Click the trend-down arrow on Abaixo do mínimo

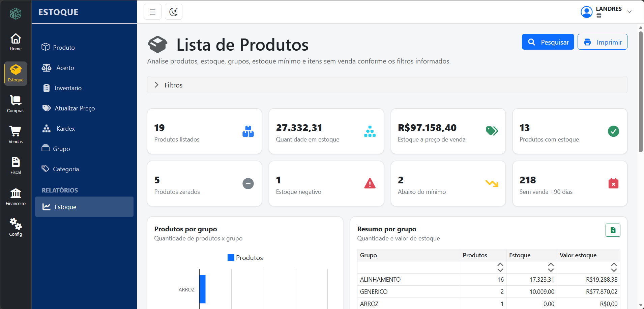point(492,183)
